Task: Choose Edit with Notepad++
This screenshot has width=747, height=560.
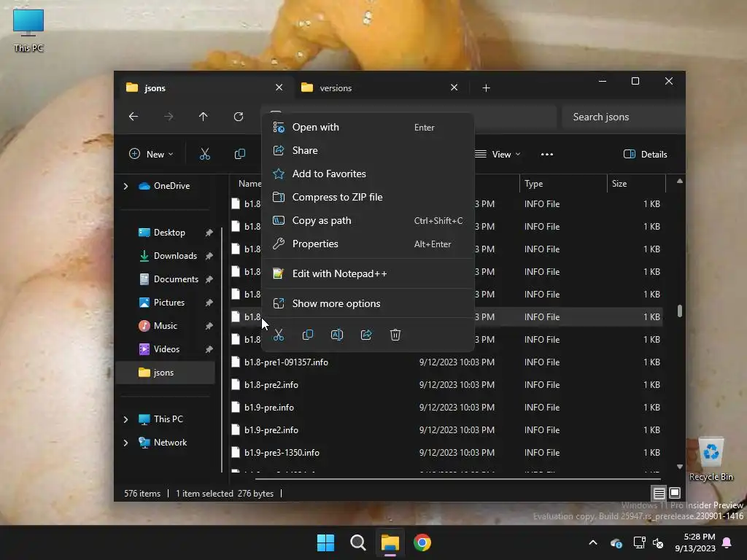Action: pos(368,273)
